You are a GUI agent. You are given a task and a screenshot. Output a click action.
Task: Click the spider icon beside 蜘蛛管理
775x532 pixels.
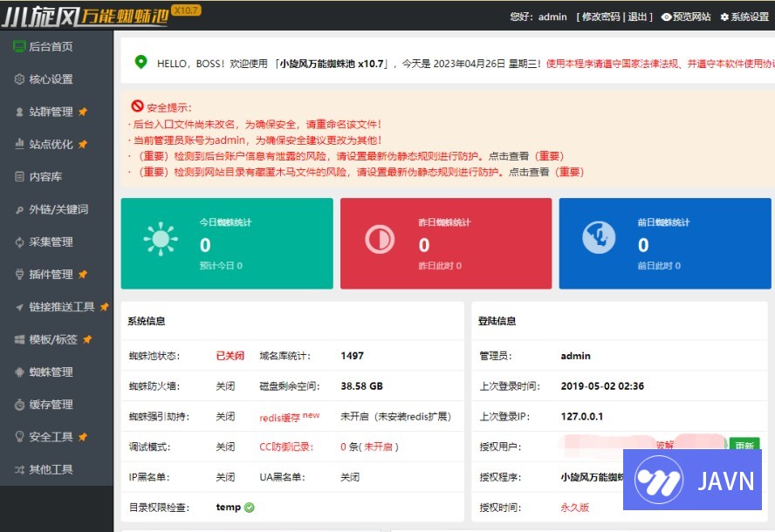[x=19, y=372]
